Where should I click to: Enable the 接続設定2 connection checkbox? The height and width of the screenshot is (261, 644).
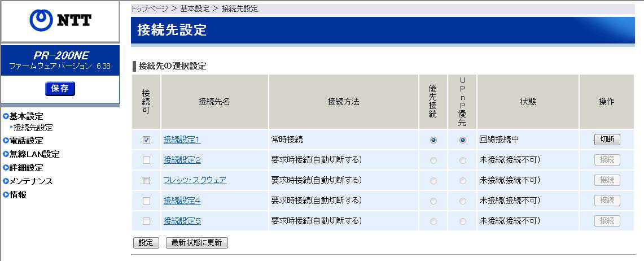[x=147, y=160]
